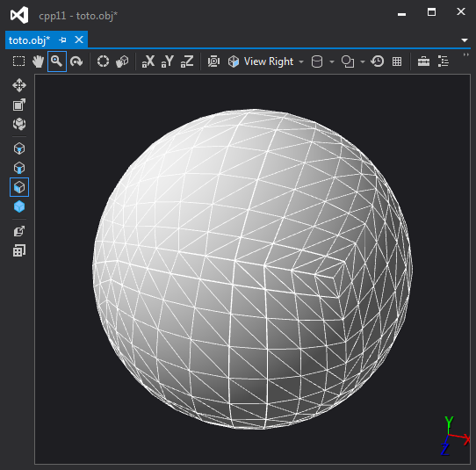Click the Scale tool in sidebar
The height and width of the screenshot is (470, 476).
coord(19,105)
